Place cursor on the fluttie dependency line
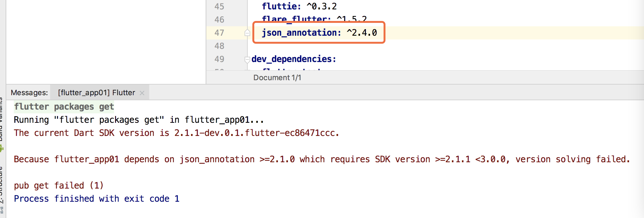 [x=299, y=6]
